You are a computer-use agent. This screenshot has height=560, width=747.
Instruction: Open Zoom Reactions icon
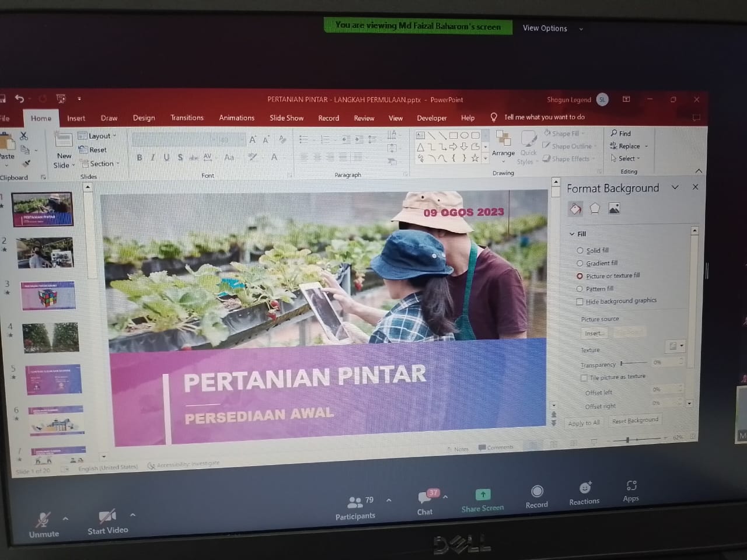click(585, 488)
